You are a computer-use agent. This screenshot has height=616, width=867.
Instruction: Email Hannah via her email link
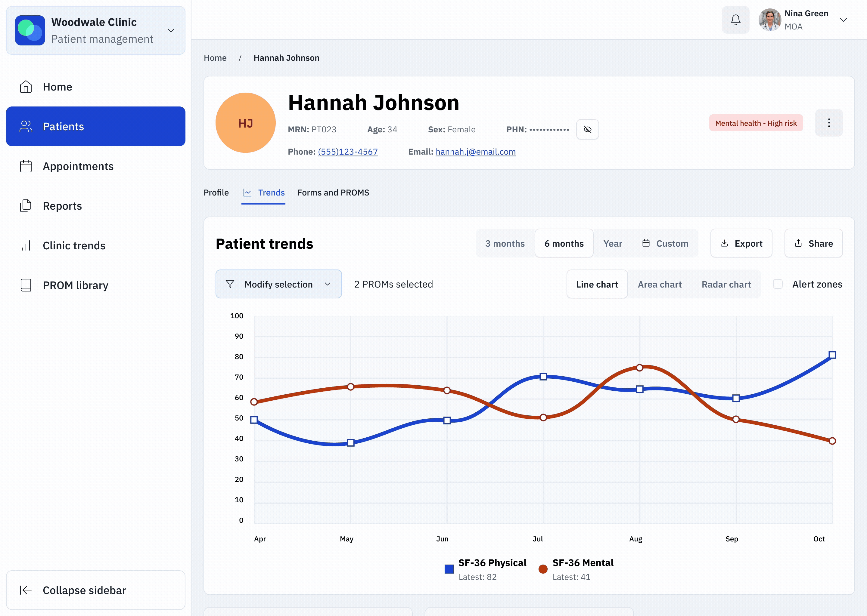click(476, 152)
